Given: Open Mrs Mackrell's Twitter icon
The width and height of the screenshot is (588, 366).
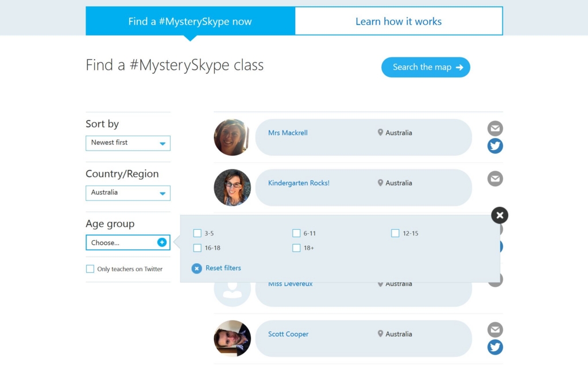Looking at the screenshot, I should click(x=495, y=145).
